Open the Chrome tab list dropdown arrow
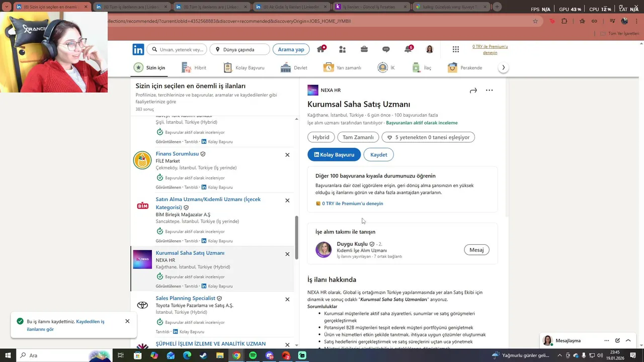Screen dimensions: 644x362 click(x=7, y=7)
